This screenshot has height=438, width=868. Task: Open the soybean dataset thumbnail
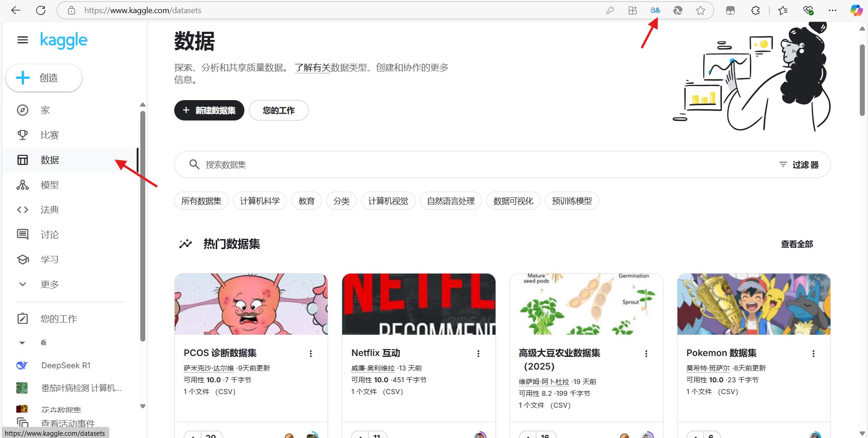(587, 304)
